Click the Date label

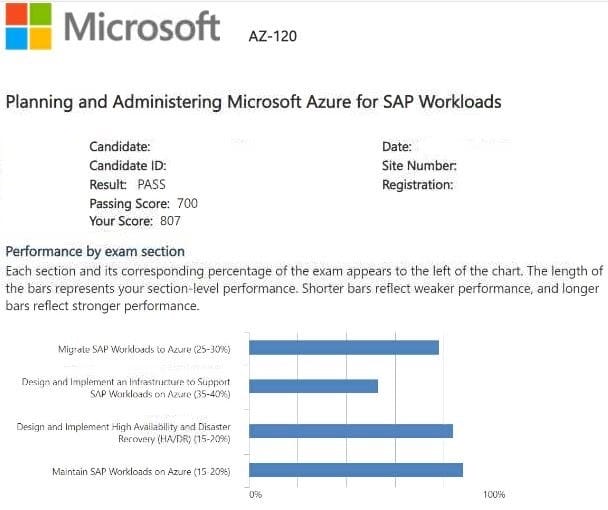[x=397, y=147]
